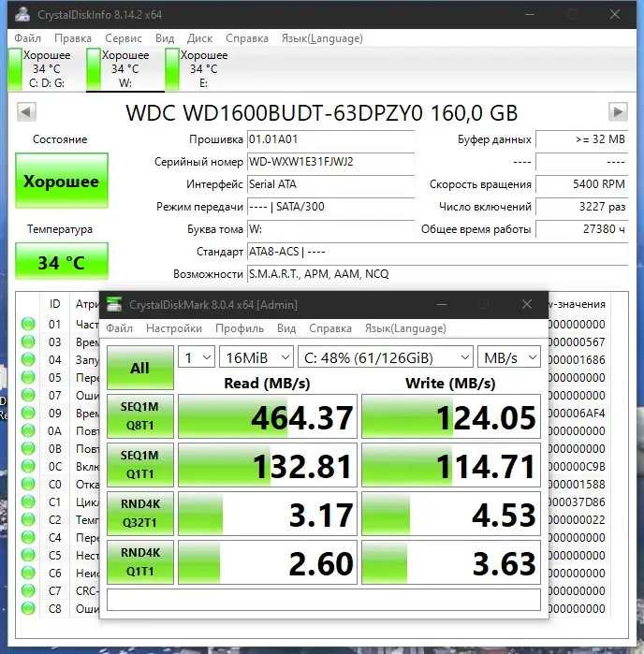Click the CrystalDiskInfo title bar app icon
The image size is (644, 654).
tap(22, 14)
